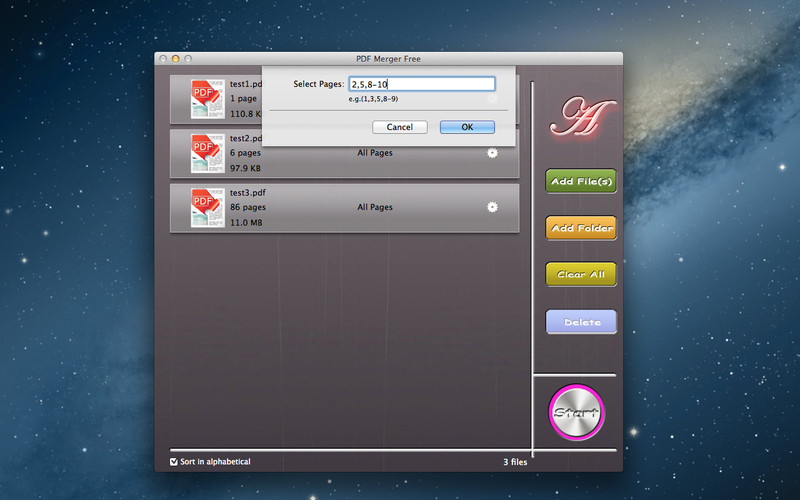
Task: Click the Clear All button
Action: 581,274
